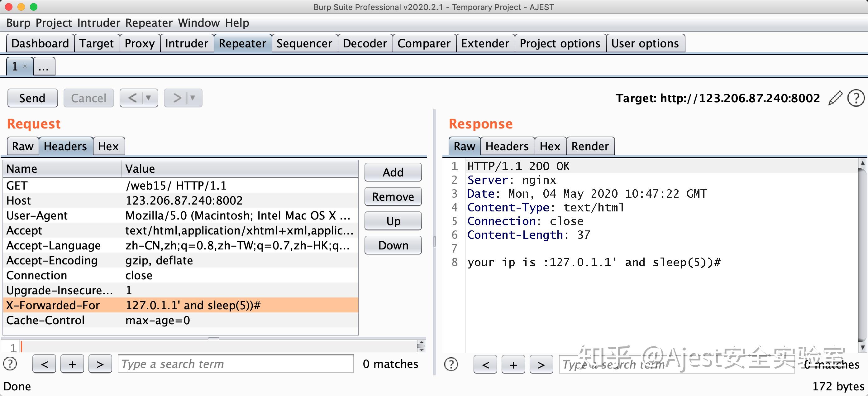Viewport: 868px width, 396px height.
Task: Switch to the Hex tab in Request
Action: 108,146
